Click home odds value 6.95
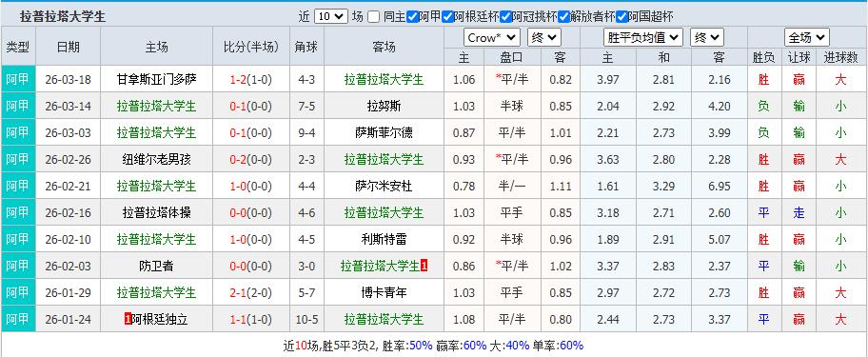The width and height of the screenshot is (868, 357). point(720,186)
